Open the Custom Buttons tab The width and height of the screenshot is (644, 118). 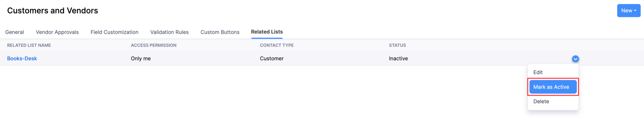220,32
